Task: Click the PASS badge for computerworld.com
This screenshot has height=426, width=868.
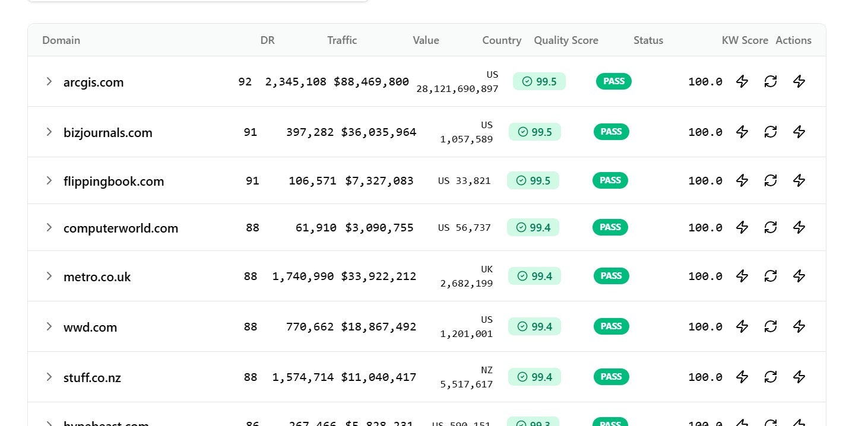Action: pos(610,227)
